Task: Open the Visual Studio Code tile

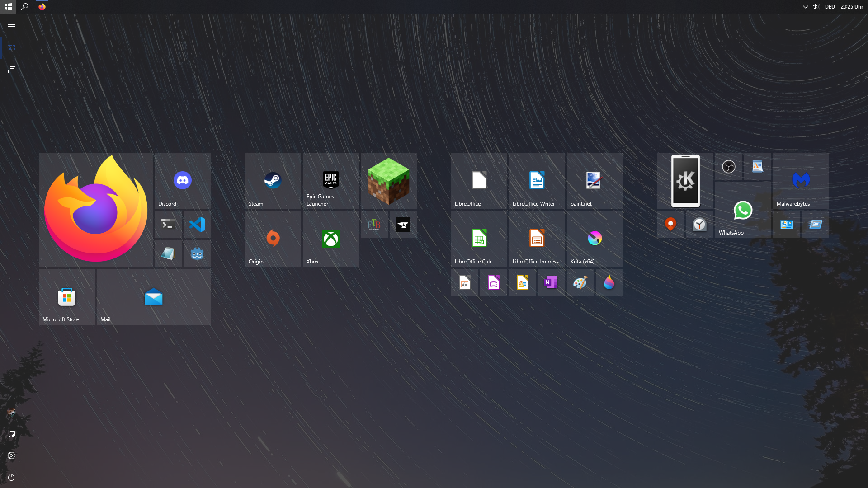Action: [197, 225]
